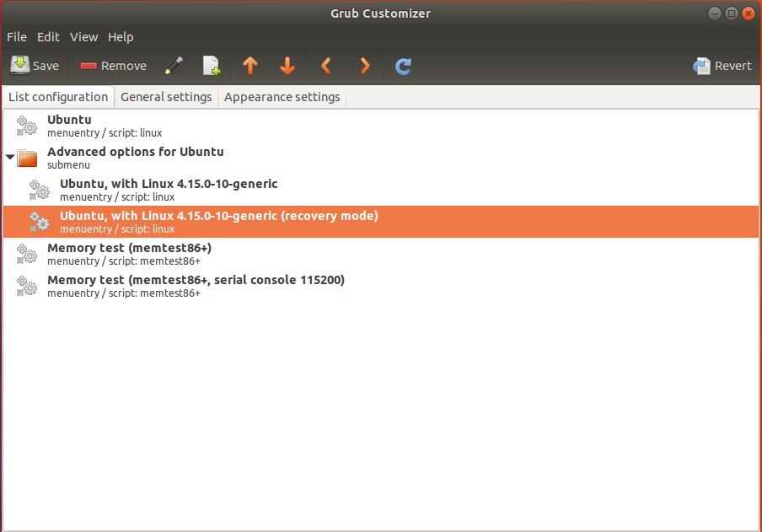Click the right arrow to indent entry

364,66
